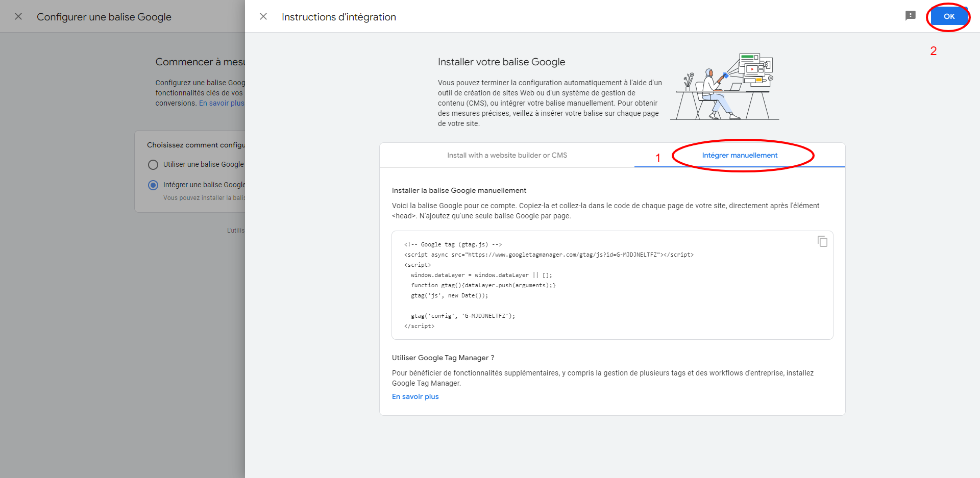Click the Utiliser Google Tag Manager heading

[x=443, y=358]
